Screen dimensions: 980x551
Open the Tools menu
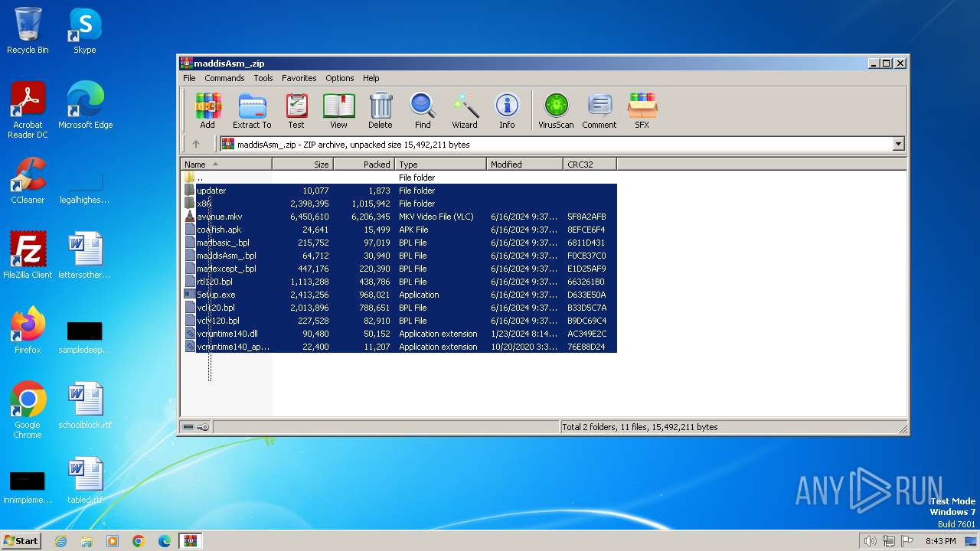click(263, 78)
